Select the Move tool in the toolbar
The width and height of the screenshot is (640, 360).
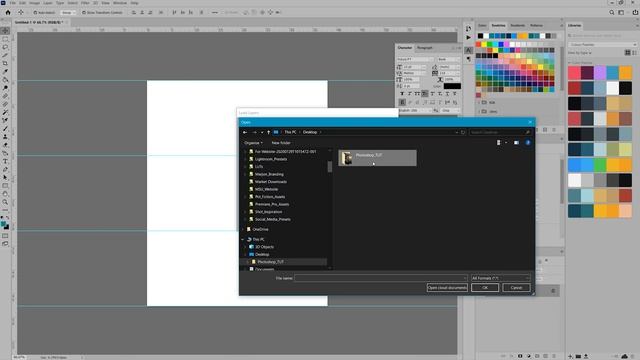5,31
